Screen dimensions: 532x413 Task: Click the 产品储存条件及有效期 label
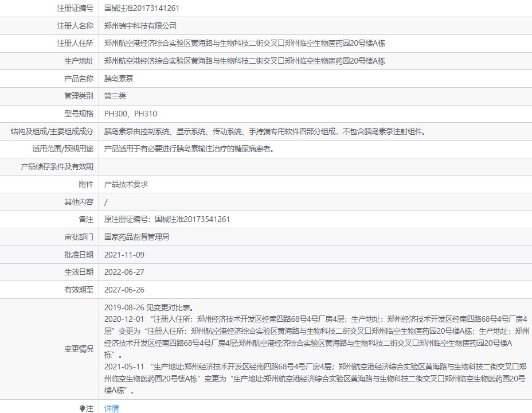pos(57,166)
